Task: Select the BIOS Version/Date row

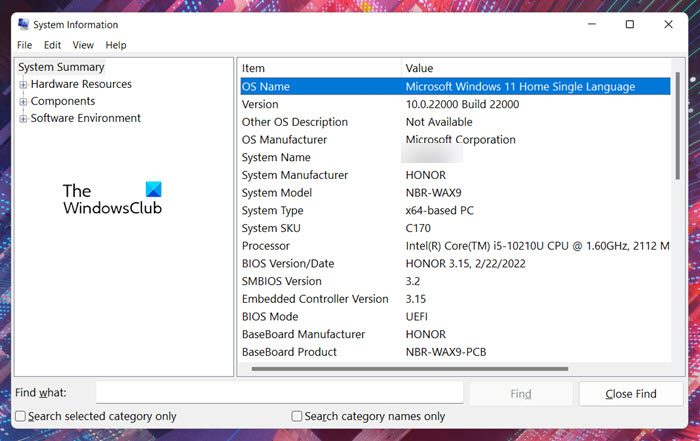Action: point(455,264)
